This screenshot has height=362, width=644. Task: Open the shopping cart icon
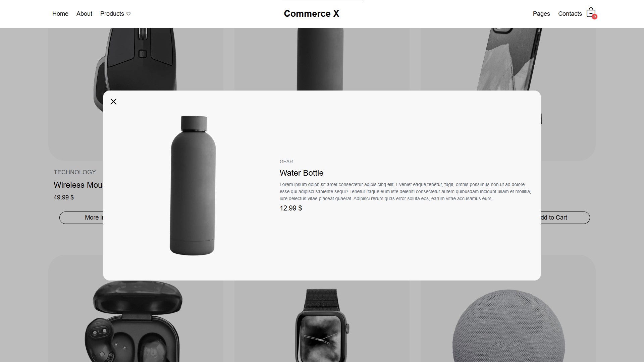coord(591,13)
